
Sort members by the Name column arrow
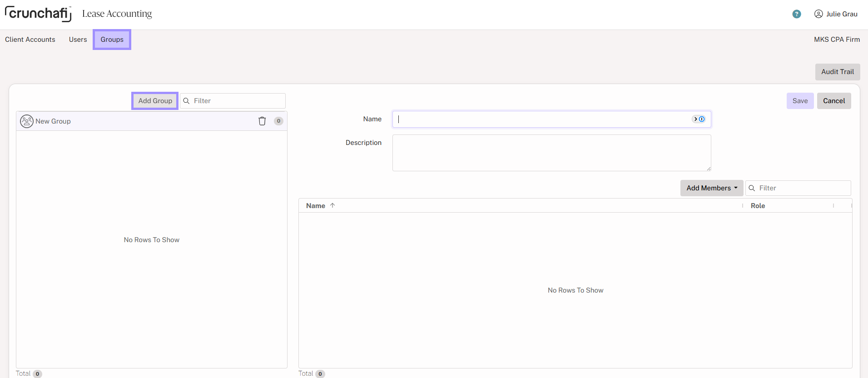click(x=332, y=206)
